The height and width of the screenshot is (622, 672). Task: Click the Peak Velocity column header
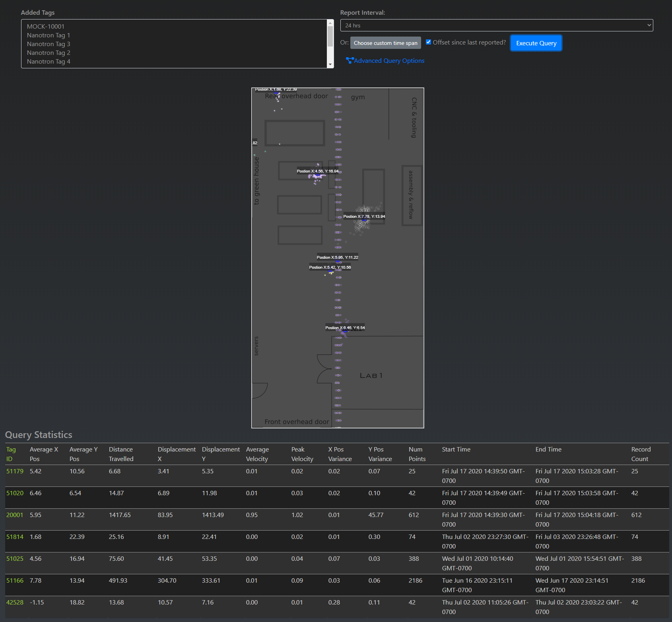(302, 454)
